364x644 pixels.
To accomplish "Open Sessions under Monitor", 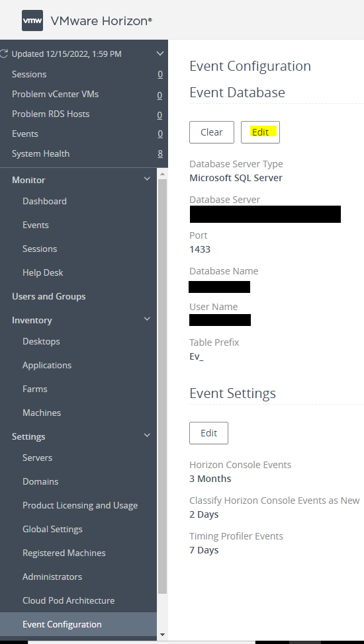I will point(40,249).
